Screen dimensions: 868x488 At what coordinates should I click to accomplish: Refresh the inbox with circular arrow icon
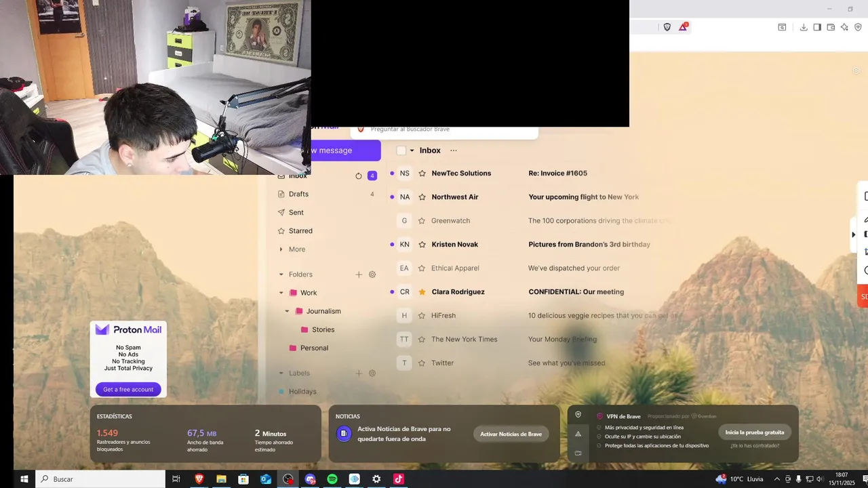[x=359, y=176]
